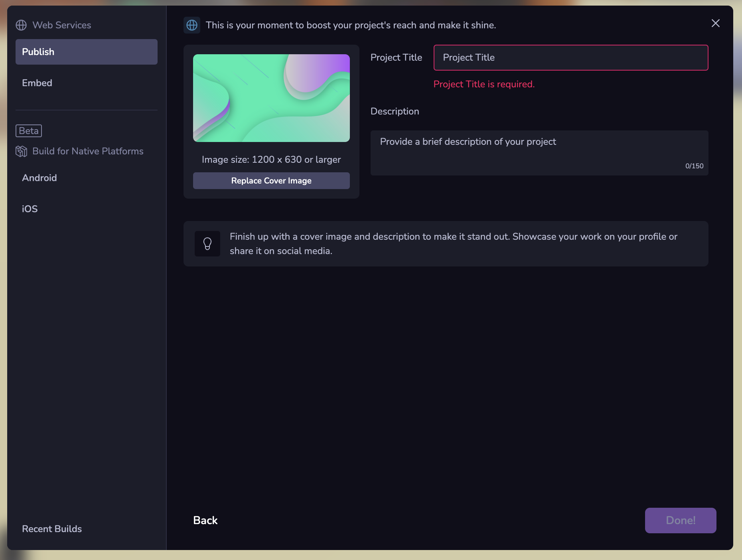Image resolution: width=742 pixels, height=560 pixels.
Task: Select the Publish tab
Action: pyautogui.click(x=87, y=52)
